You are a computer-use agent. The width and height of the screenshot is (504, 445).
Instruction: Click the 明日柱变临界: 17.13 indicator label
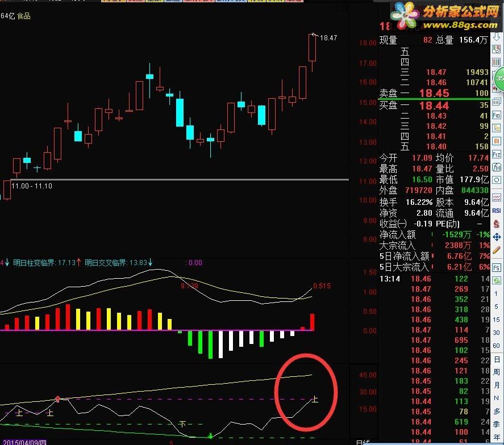[x=47, y=263]
